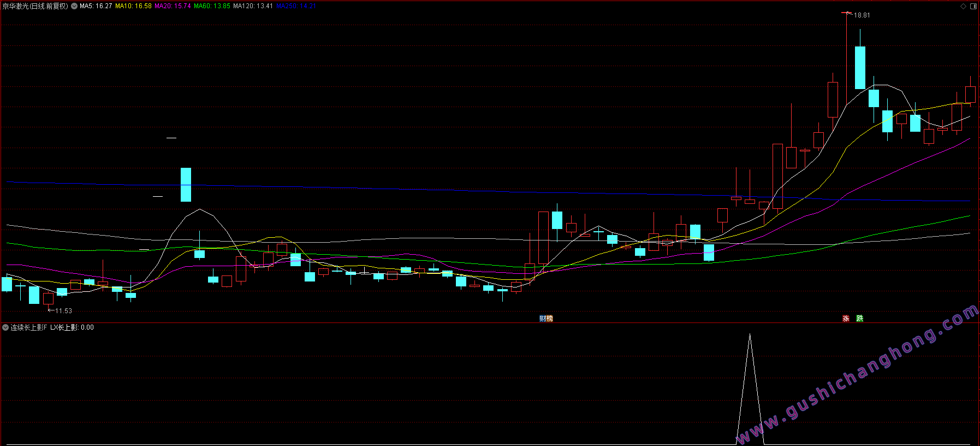Click the 财榜 marker under the chart
Viewport: 980px width, 446px height.
point(546,319)
